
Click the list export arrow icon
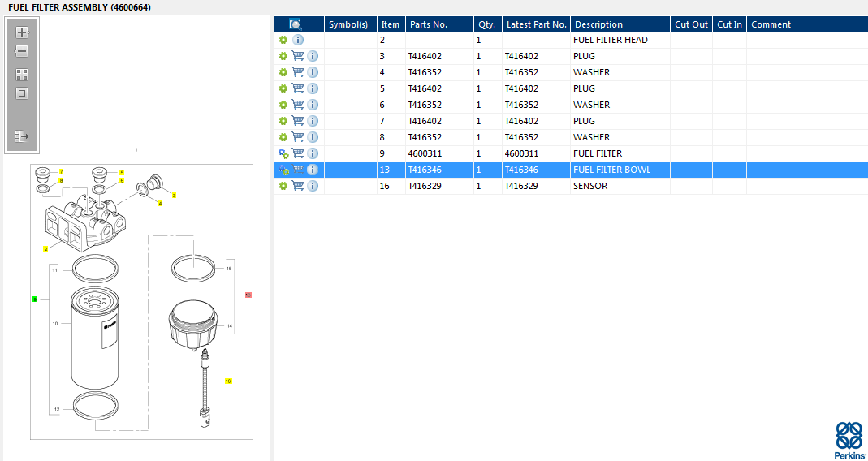[22, 136]
